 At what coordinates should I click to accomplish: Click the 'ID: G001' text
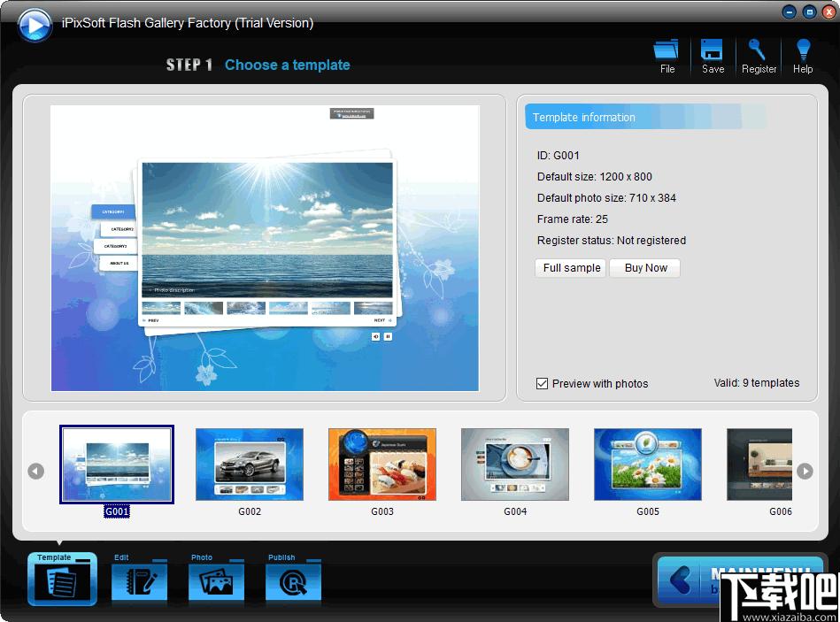[559, 155]
